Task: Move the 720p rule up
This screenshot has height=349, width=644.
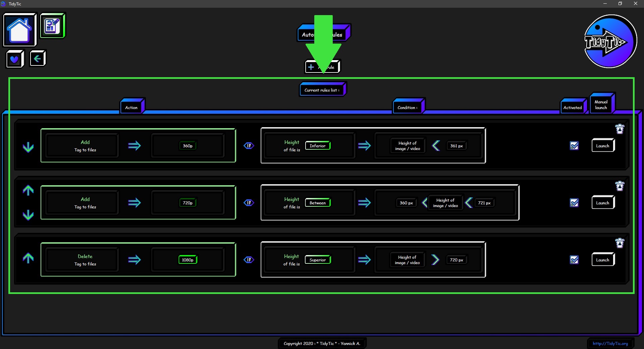Action: click(x=28, y=191)
